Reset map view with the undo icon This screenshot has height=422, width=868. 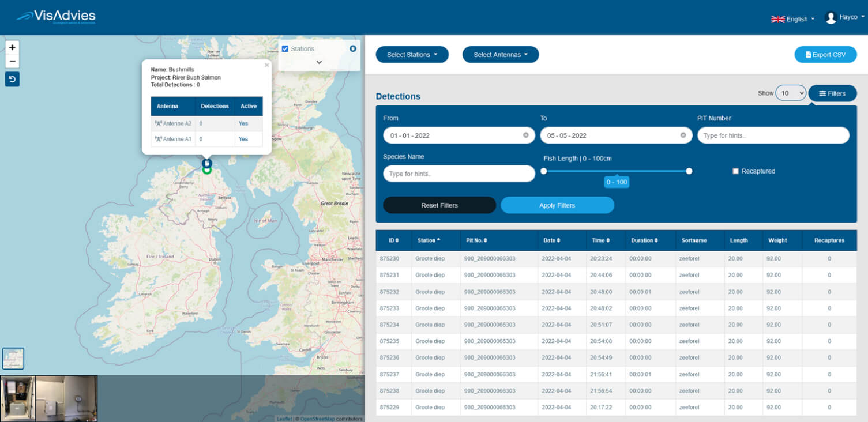coord(12,80)
